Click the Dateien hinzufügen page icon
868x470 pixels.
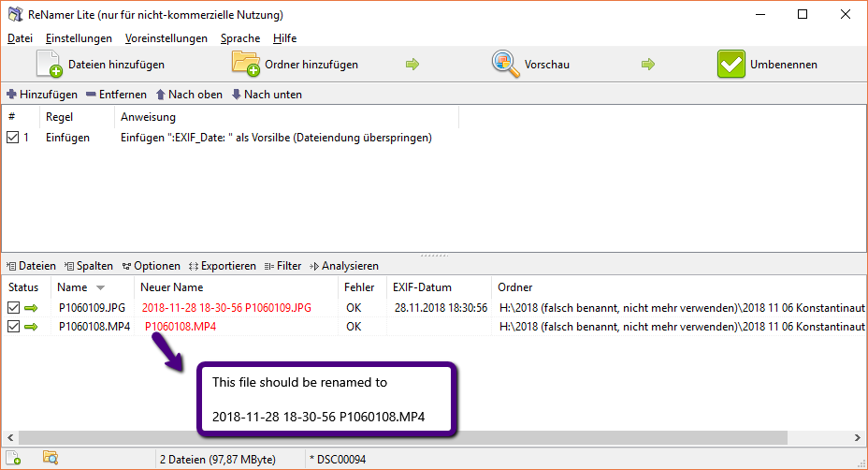(x=49, y=64)
